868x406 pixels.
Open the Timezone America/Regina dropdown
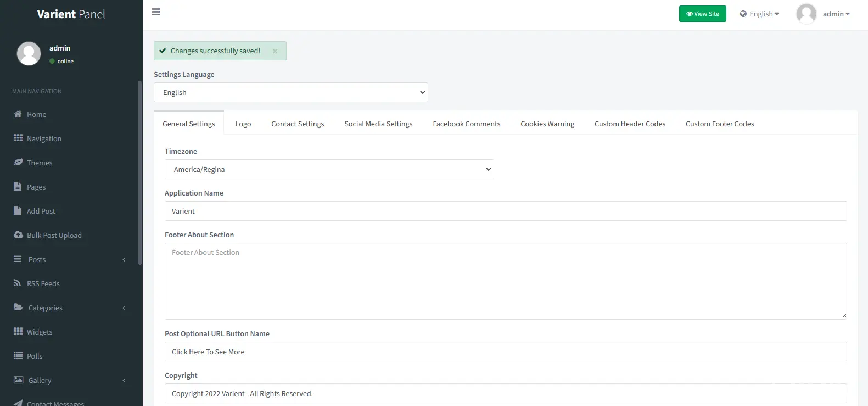pyautogui.click(x=329, y=169)
